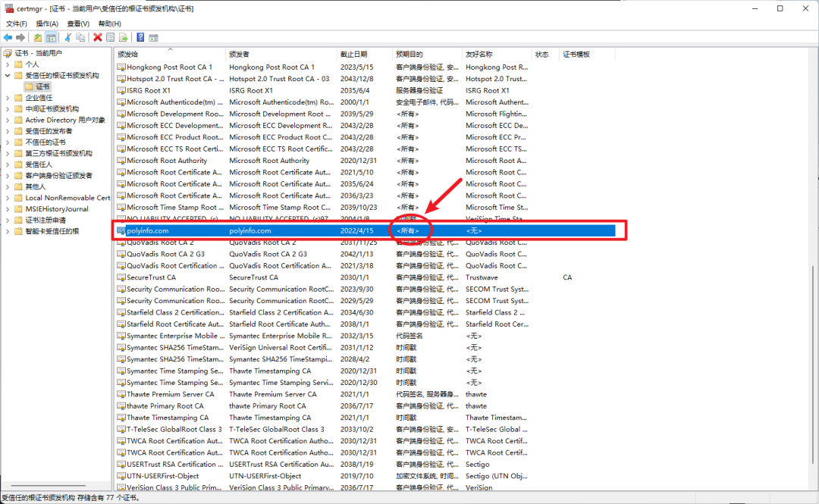The image size is (819, 504).
Task: Click certificate icon beside SecureTrust CA
Action: point(121,277)
